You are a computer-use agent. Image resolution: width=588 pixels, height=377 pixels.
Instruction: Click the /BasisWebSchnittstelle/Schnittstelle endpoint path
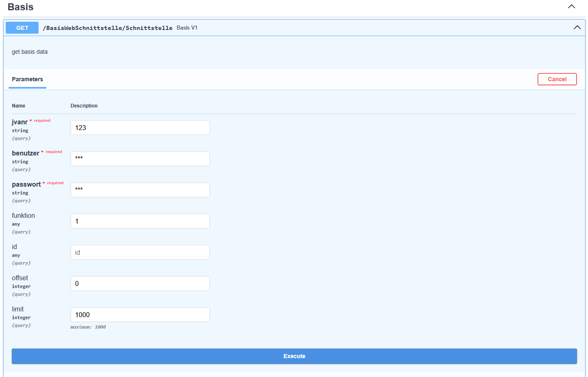(107, 28)
